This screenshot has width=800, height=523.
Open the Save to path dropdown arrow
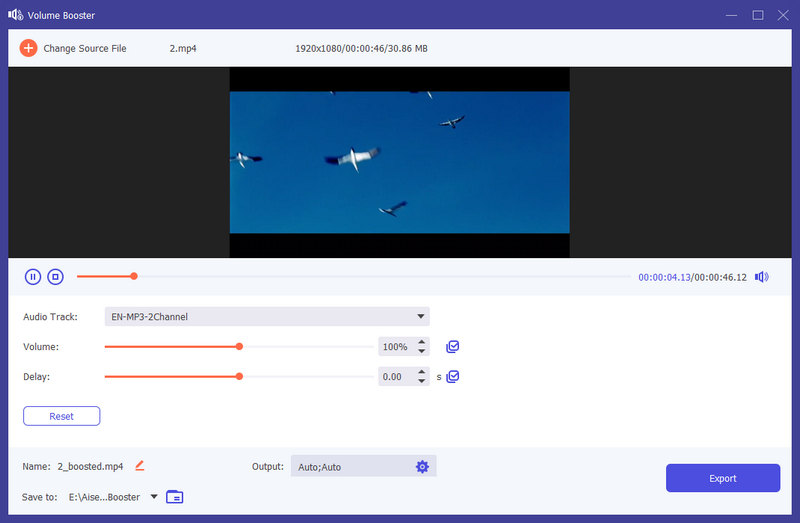coord(153,497)
